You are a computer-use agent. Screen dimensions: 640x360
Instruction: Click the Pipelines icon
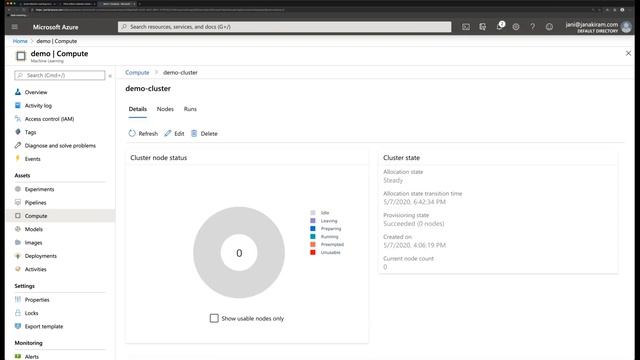click(18, 202)
